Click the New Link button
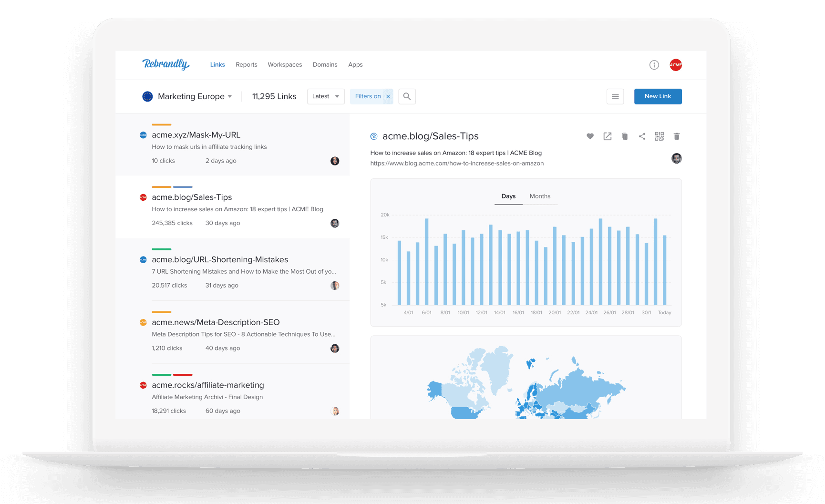 pyautogui.click(x=658, y=96)
